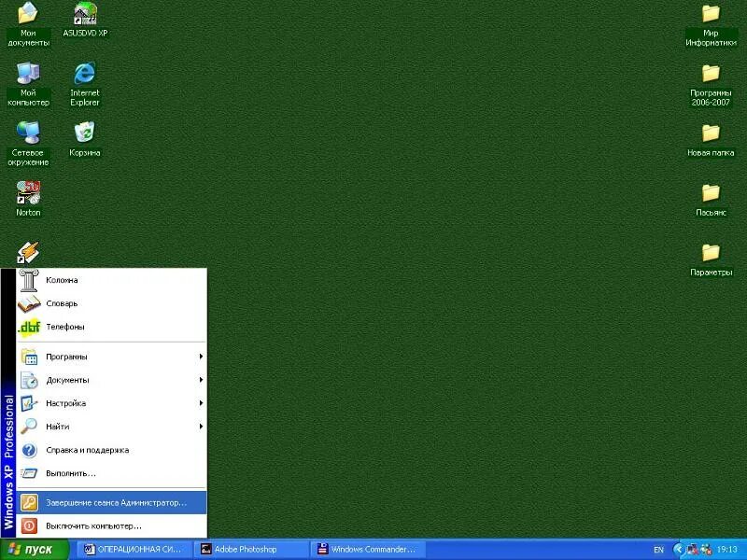Select the Norton desktop shortcut
Viewport: 747px width, 560px height.
tap(28, 199)
